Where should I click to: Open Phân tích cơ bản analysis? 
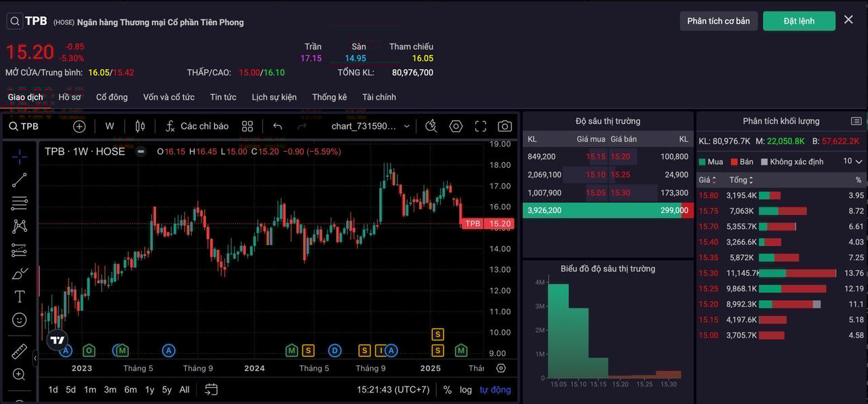[x=718, y=21]
